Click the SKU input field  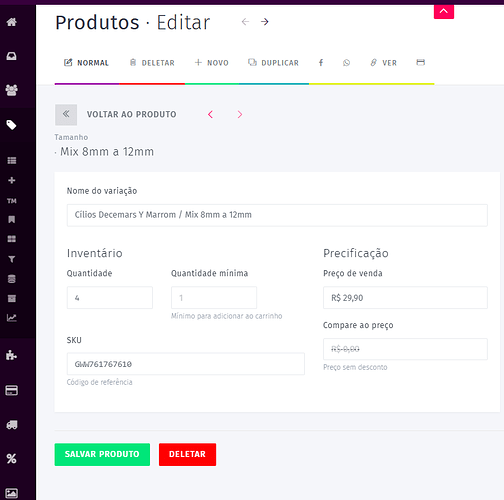tap(186, 364)
